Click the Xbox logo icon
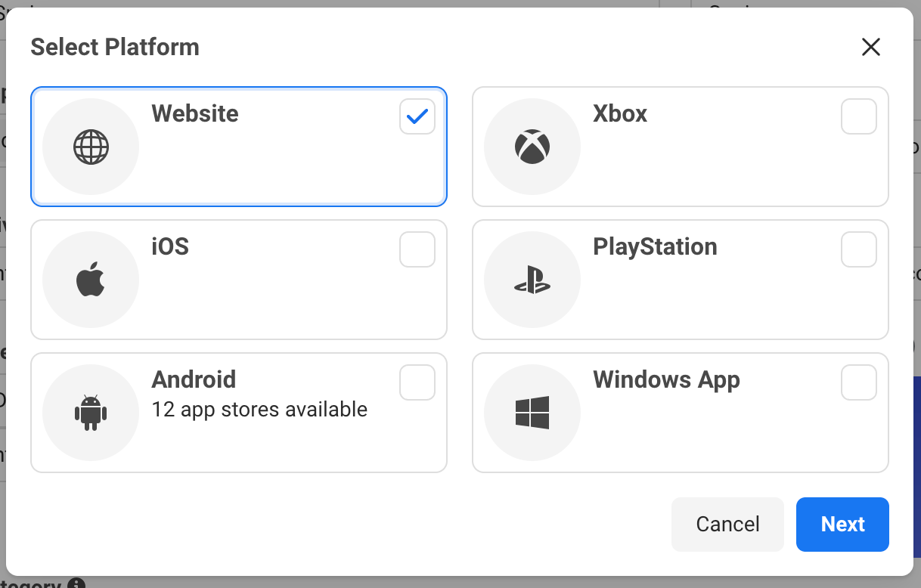921x588 pixels. click(532, 147)
